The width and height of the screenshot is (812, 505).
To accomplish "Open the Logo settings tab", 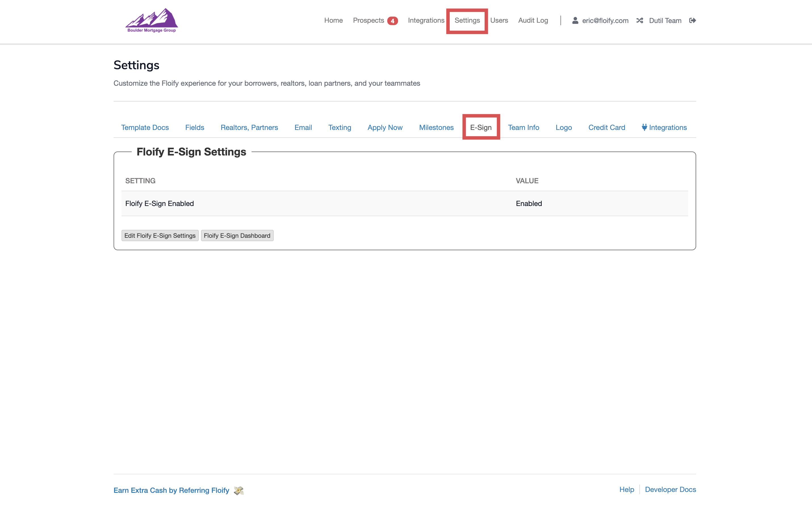I will [563, 127].
